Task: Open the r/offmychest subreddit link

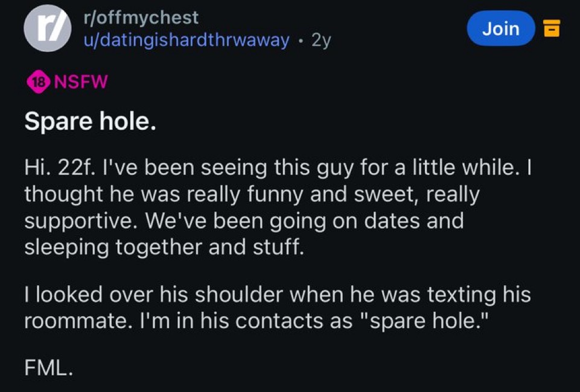Action: pyautogui.click(x=141, y=17)
